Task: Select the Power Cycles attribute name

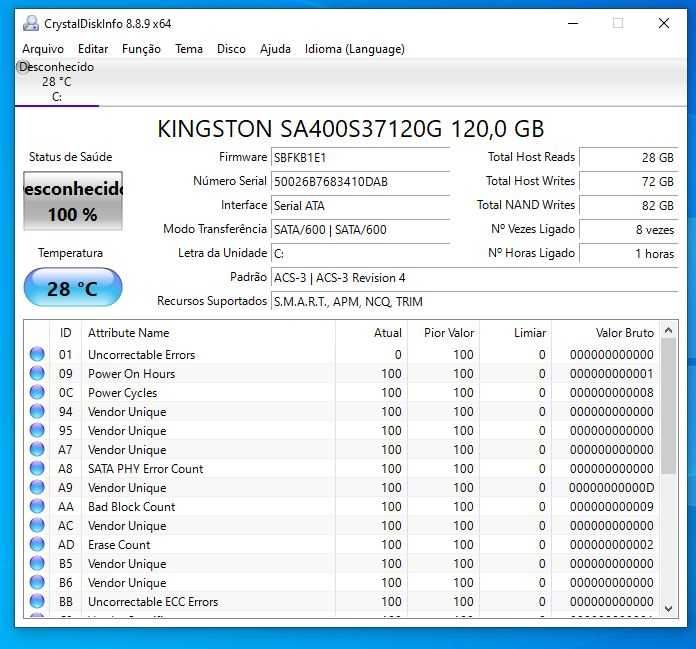Action: click(123, 393)
